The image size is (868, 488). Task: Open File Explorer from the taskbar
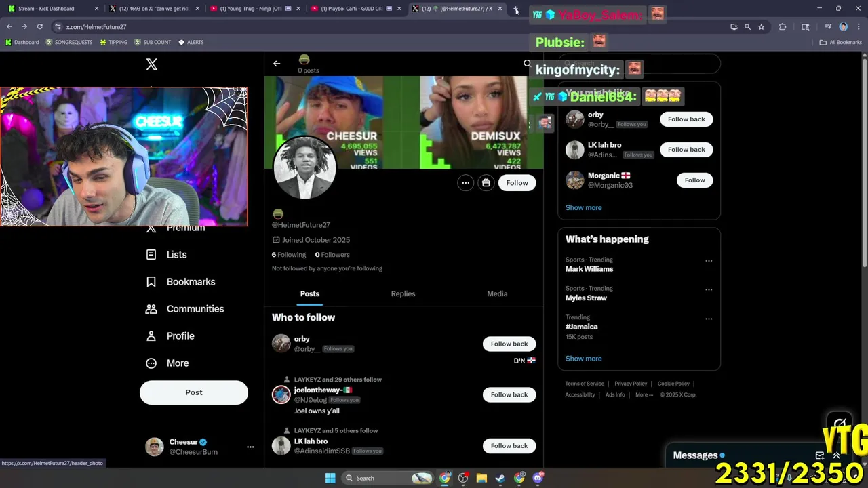(x=481, y=479)
